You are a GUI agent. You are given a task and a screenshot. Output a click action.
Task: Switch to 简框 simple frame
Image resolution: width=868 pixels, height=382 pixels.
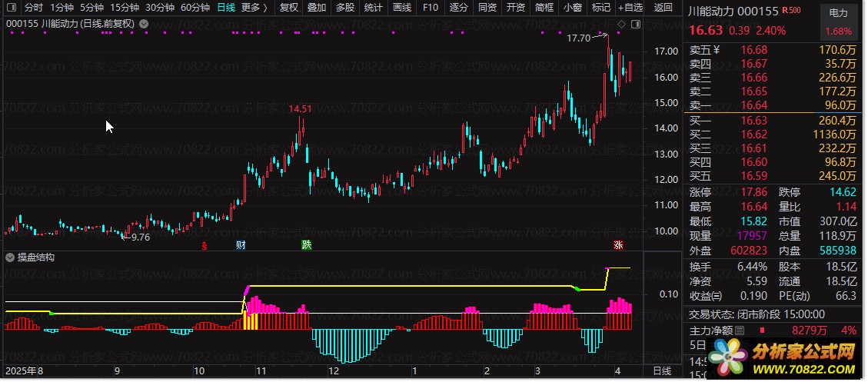(x=544, y=8)
